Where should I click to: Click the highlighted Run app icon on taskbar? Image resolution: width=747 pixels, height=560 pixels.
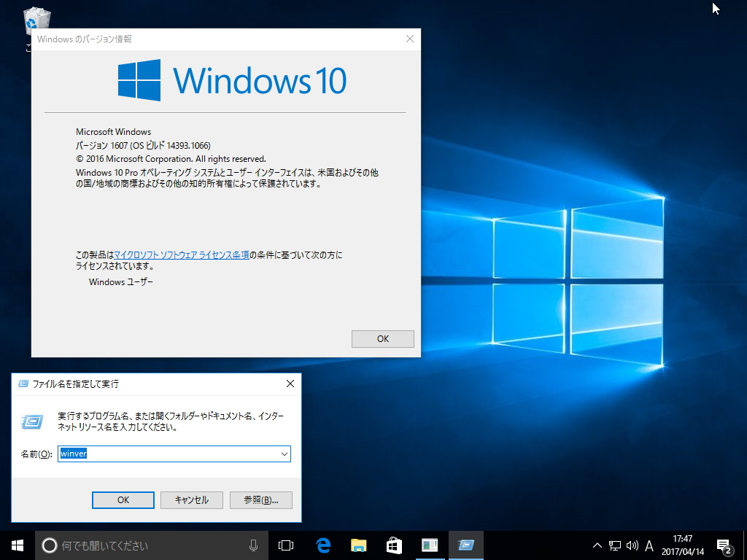coord(465,545)
